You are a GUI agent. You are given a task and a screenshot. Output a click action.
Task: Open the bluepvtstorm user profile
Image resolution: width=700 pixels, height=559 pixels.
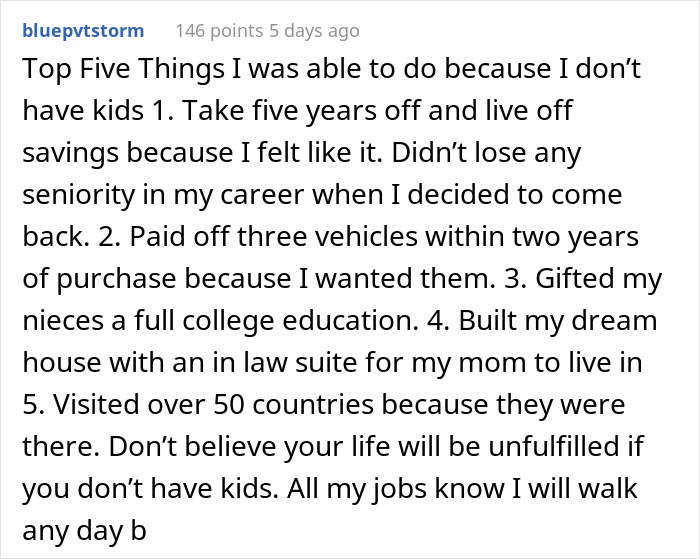click(82, 31)
